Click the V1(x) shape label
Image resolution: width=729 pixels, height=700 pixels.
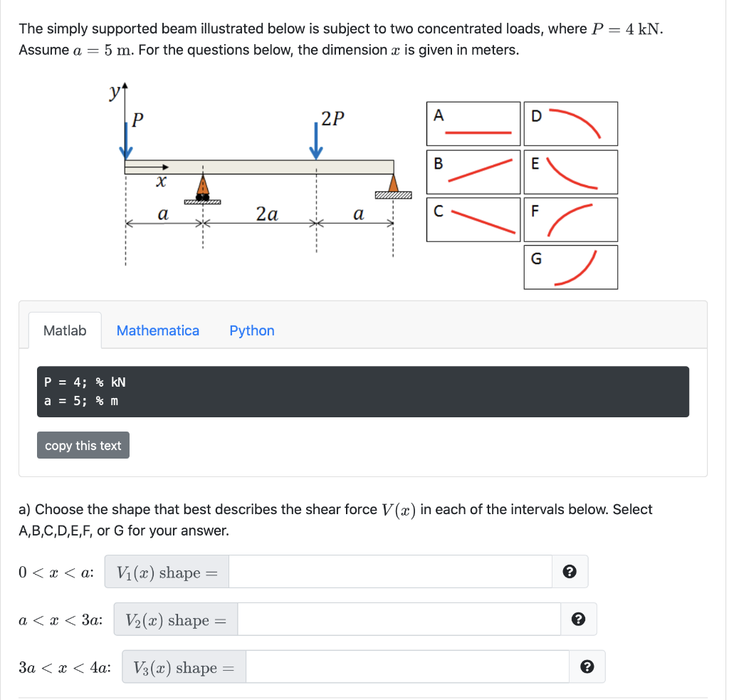(165, 571)
